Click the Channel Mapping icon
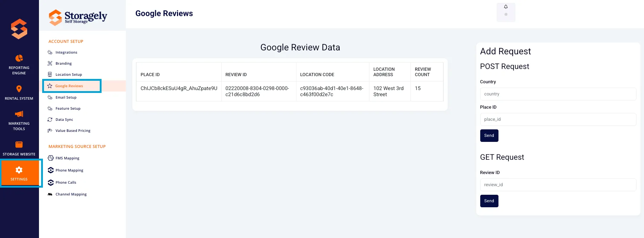644x238 pixels. [50, 194]
